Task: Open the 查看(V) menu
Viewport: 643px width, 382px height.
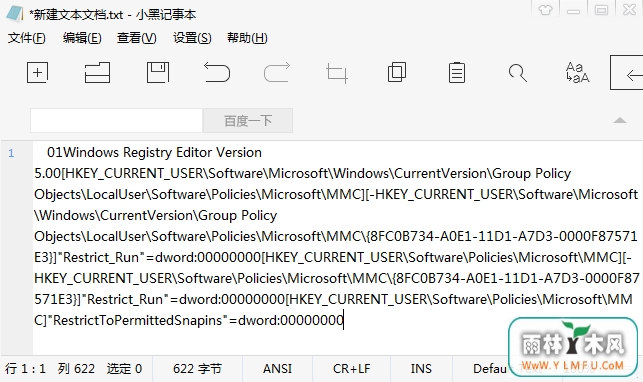Action: [x=137, y=38]
